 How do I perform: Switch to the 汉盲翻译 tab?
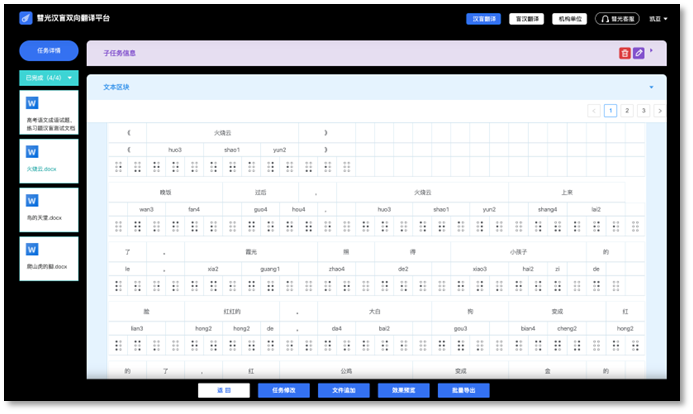pyautogui.click(x=483, y=18)
